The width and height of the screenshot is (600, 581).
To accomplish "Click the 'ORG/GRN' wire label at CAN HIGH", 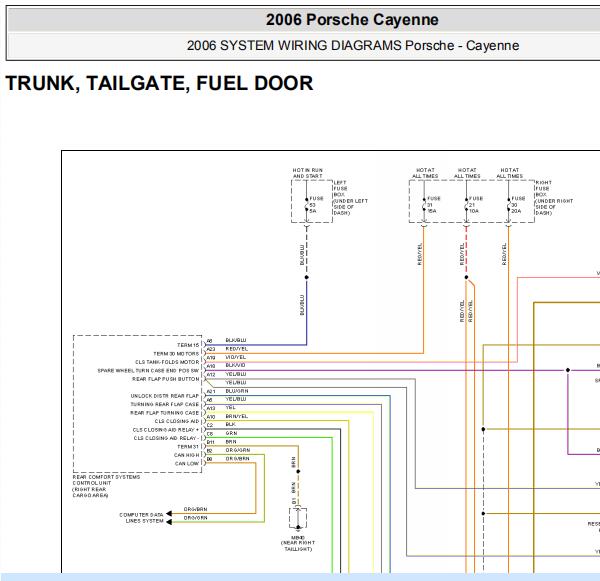I will pos(238,450).
